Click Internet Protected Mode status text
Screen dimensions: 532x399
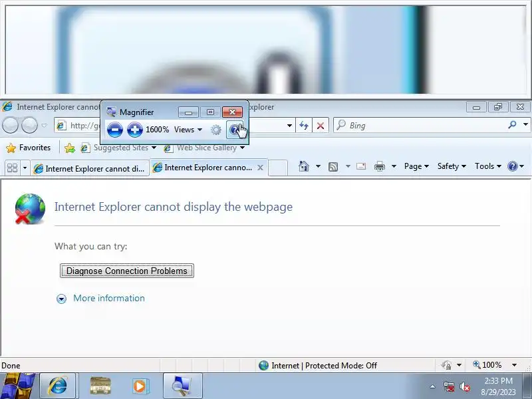324,365
